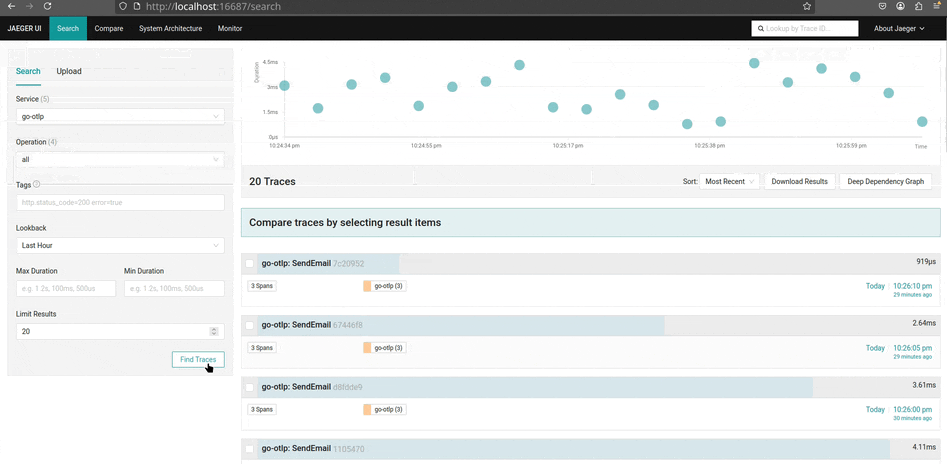Tick the checkbox for trace 67446f8
Screen dimensions: 947x464
250,325
